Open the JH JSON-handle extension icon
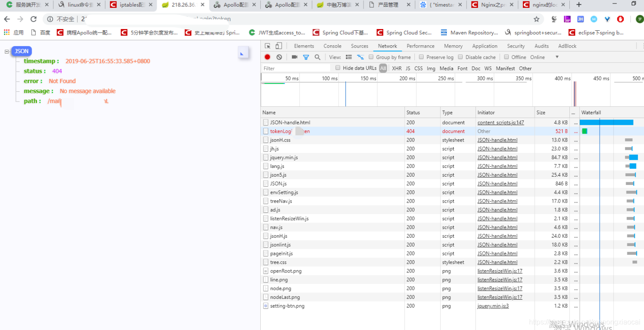 coord(580,19)
